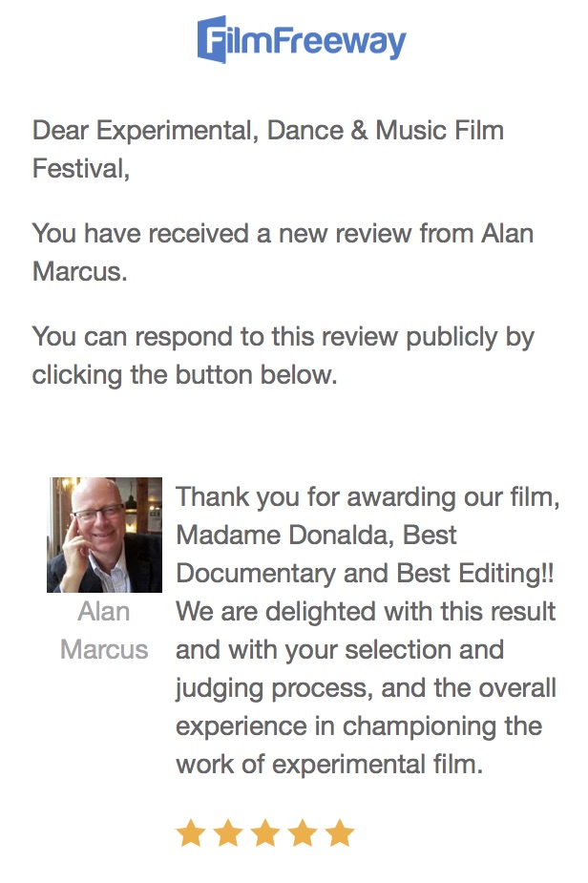Viewport: 588px width, 883px height.
Task: Select the first rating star
Action: coord(191,833)
